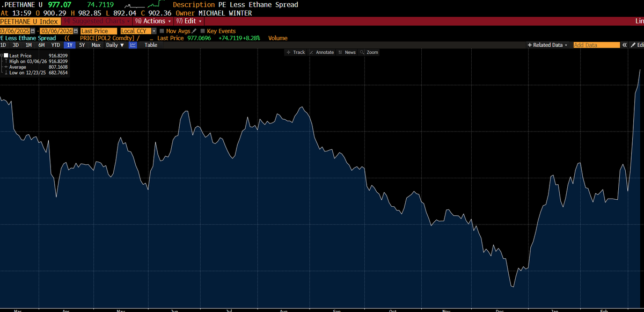This screenshot has height=312, width=644.
Task: Click the PRICE[POL2 Comdty] formula text
Action: click(x=109, y=38)
